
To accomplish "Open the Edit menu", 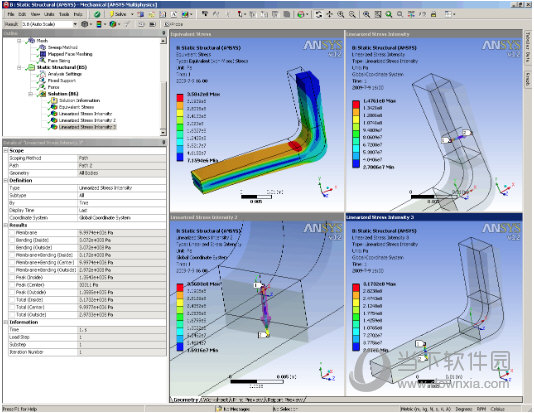I will (22, 14).
